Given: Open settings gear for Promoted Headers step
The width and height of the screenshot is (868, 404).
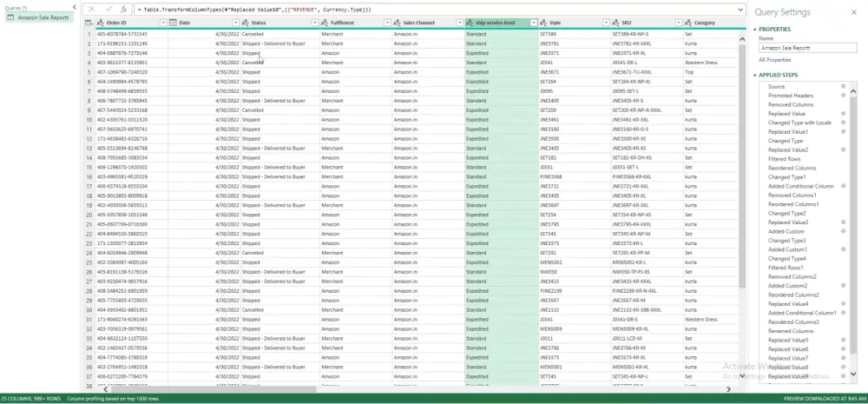Looking at the screenshot, I should coord(843,96).
